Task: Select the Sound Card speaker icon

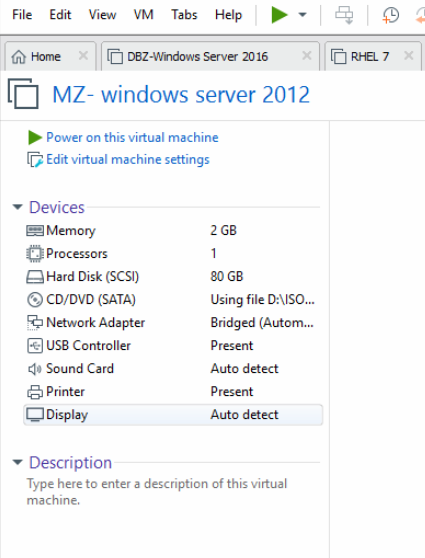Action: [35, 369]
